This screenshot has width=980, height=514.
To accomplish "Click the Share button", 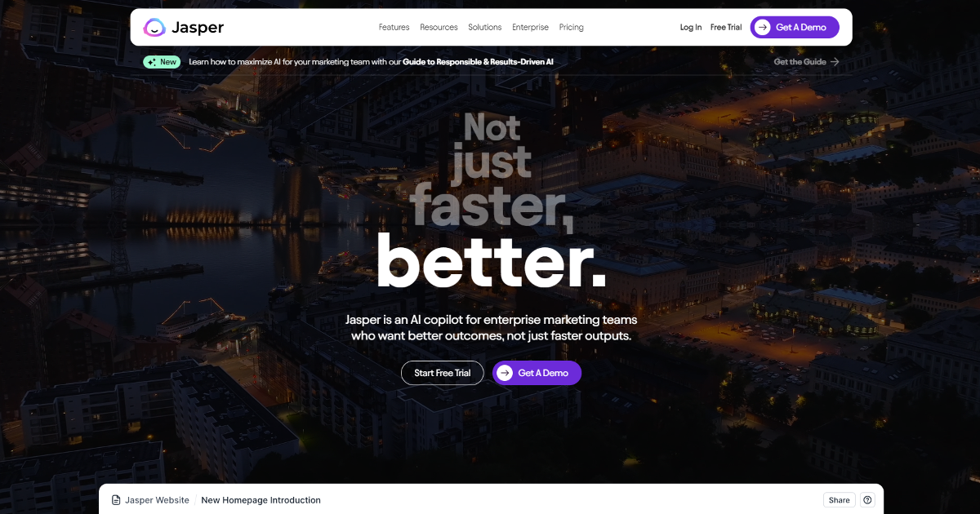I will [839, 500].
